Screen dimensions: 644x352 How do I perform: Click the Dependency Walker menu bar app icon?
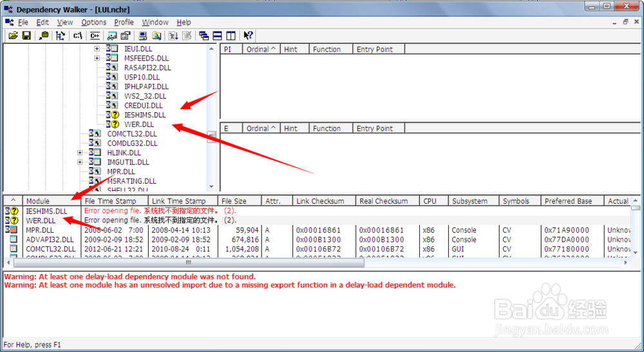tap(9, 22)
